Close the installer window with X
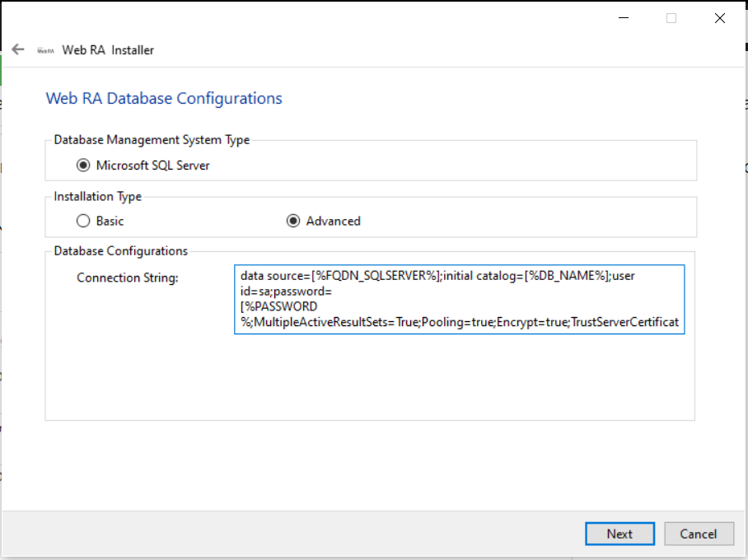 coord(719,18)
